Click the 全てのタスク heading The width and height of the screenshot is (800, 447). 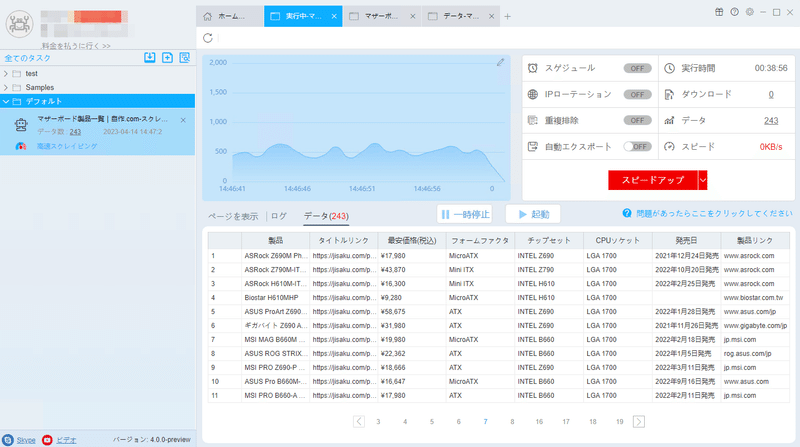(x=28, y=58)
